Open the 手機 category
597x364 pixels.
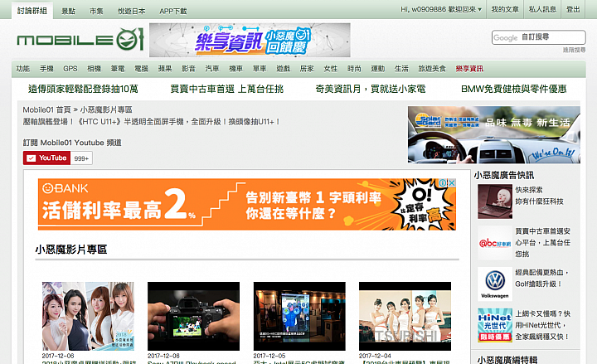[46, 69]
